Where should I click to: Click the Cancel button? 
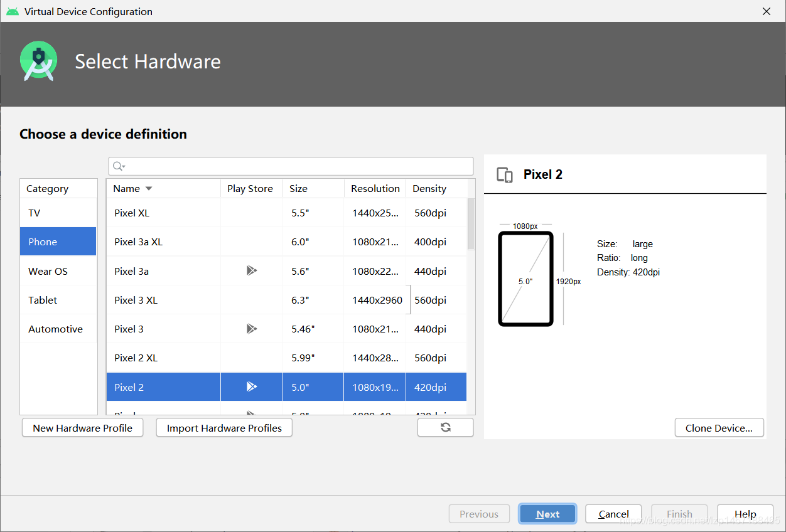(x=613, y=514)
